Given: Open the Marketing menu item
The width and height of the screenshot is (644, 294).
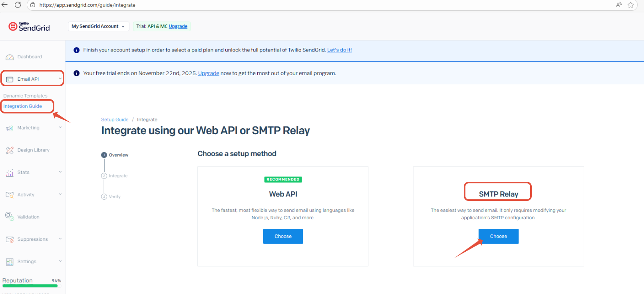Looking at the screenshot, I should click(28, 128).
